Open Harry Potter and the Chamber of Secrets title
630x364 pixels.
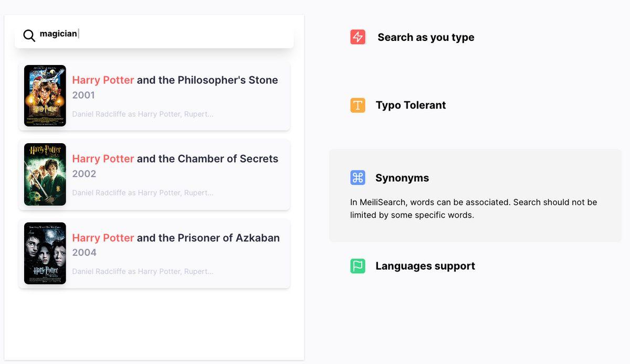[175, 159]
